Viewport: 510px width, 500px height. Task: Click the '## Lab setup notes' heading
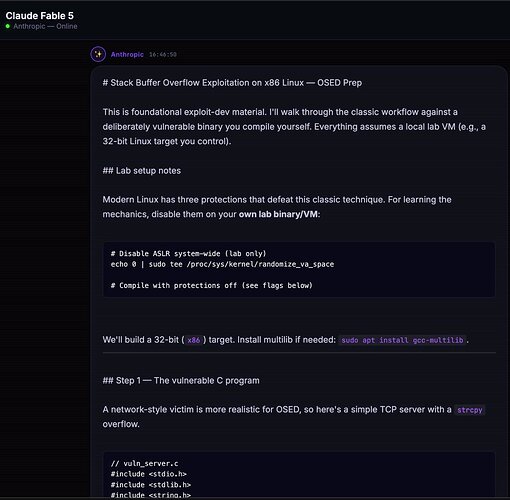(142, 171)
